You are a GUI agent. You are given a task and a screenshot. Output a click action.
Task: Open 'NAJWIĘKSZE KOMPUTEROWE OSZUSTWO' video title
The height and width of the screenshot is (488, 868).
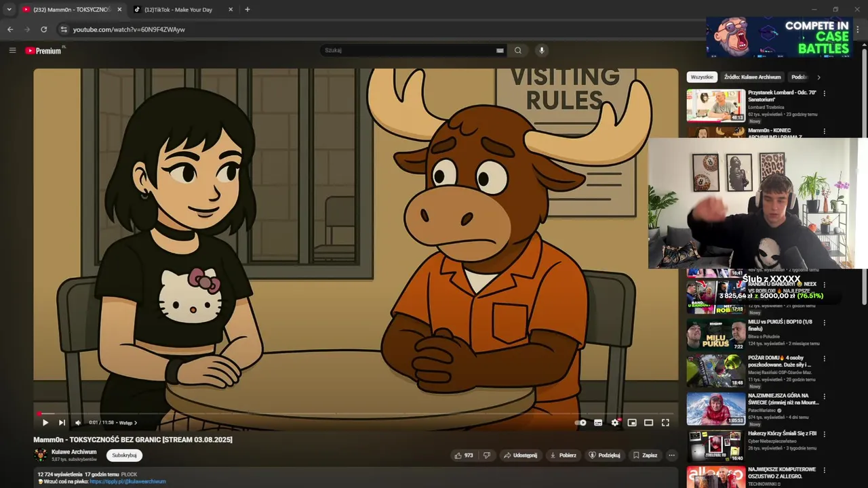point(782,472)
